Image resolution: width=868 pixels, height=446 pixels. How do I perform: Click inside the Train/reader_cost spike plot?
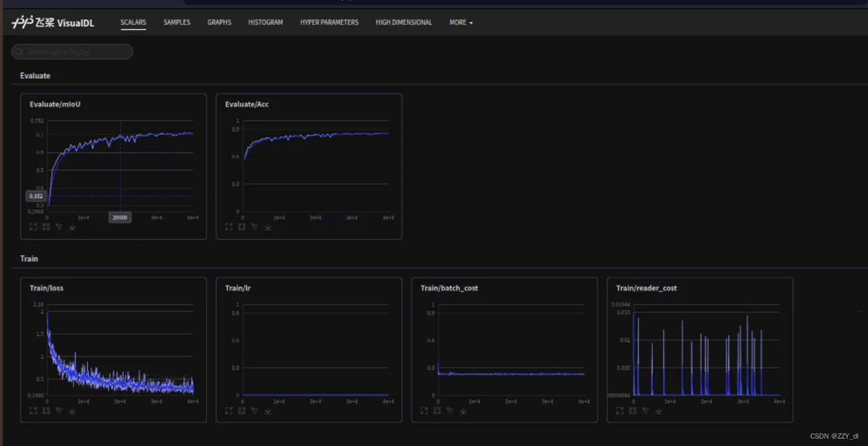click(706, 349)
